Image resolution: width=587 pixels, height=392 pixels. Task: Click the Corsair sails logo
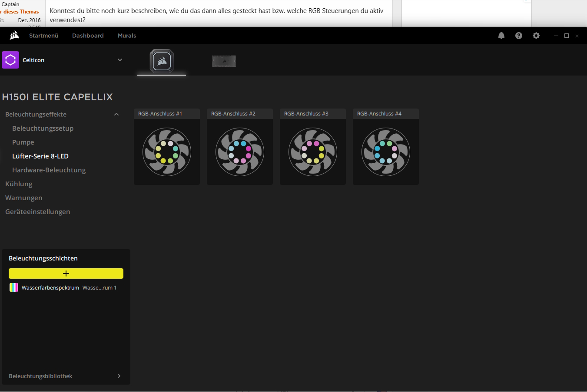pos(14,36)
